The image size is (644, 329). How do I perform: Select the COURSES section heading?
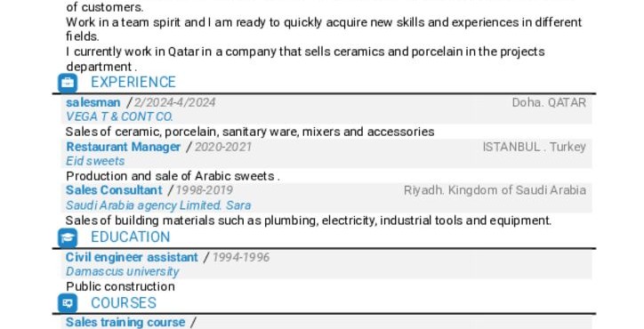tap(124, 302)
